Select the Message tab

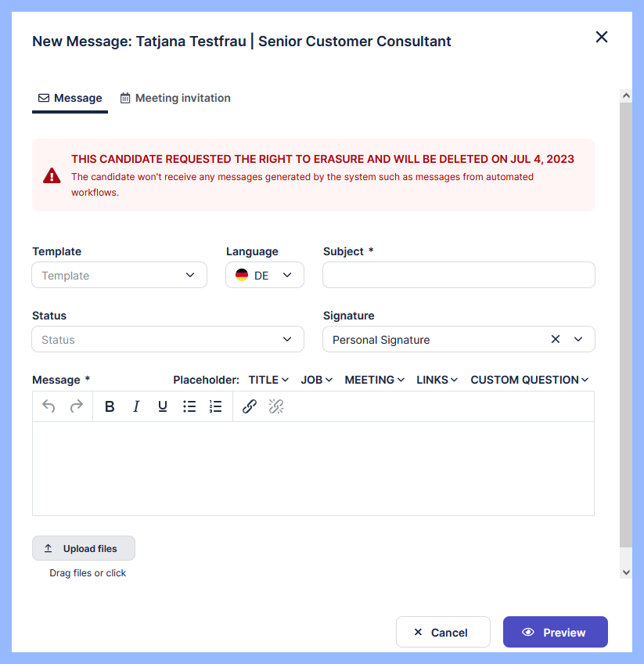pyautogui.click(x=70, y=98)
